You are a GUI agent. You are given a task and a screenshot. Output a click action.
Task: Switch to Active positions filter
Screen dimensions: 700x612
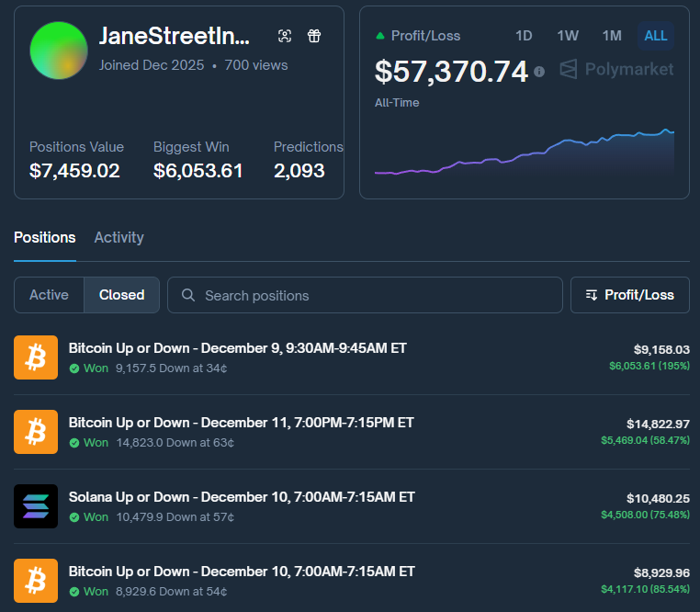49,295
